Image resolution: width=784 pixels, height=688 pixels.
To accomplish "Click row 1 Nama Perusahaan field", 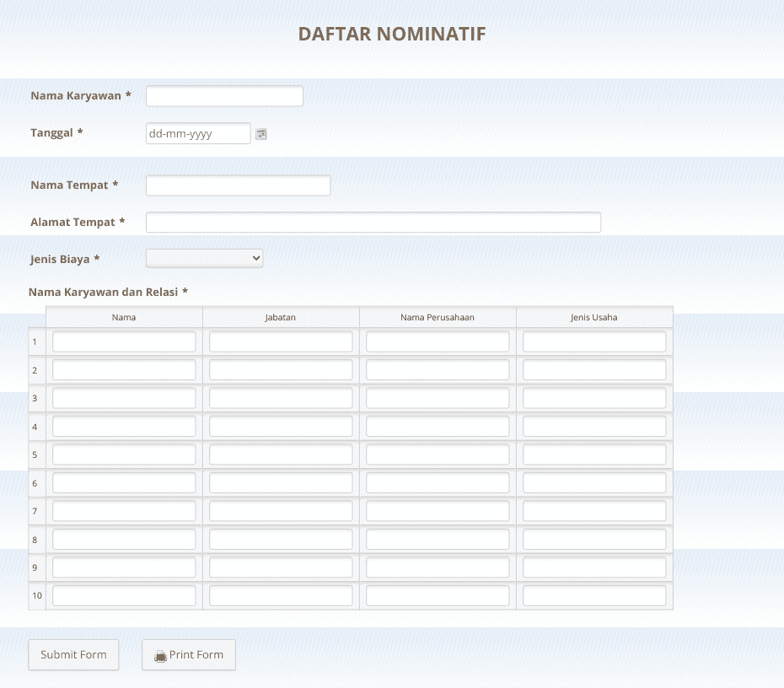I will (x=437, y=341).
